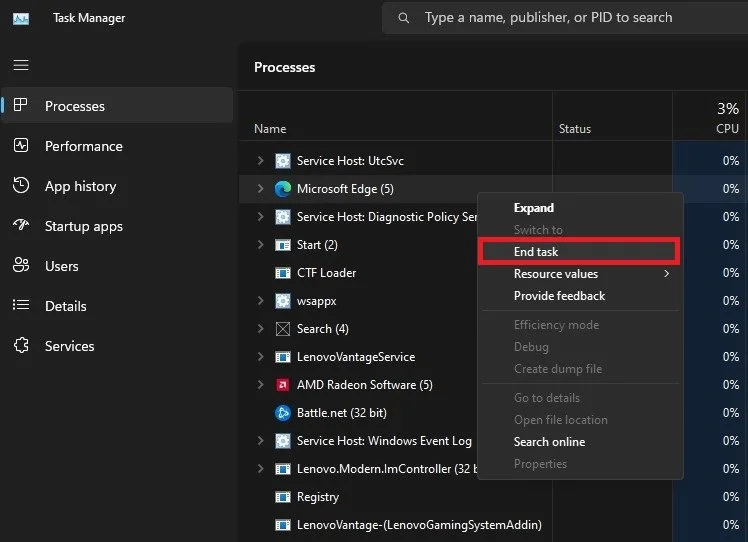Expand Service Host: Diagnostic Policy row

click(260, 216)
